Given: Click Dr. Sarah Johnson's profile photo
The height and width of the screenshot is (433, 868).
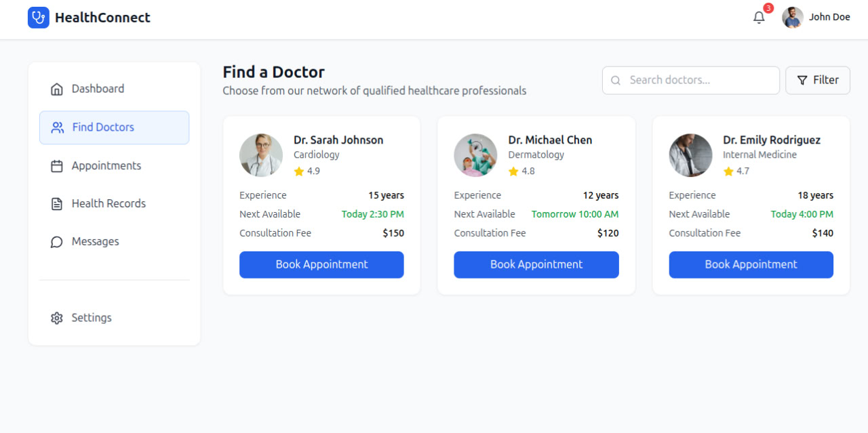Looking at the screenshot, I should (x=261, y=154).
